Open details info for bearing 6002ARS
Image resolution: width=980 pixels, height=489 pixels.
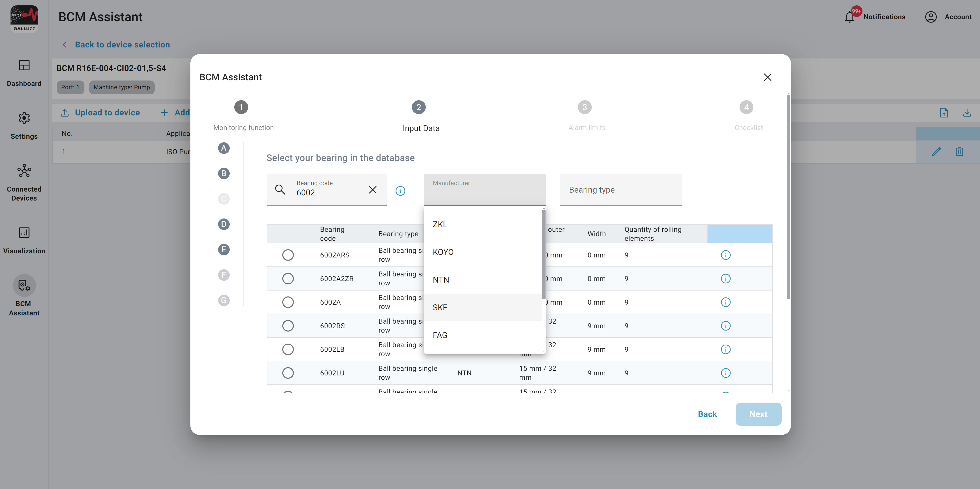[x=725, y=255]
